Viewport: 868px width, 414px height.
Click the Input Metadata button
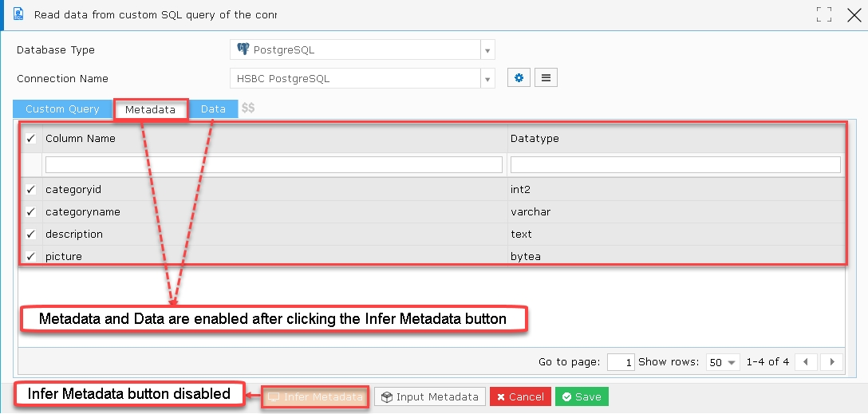(430, 396)
